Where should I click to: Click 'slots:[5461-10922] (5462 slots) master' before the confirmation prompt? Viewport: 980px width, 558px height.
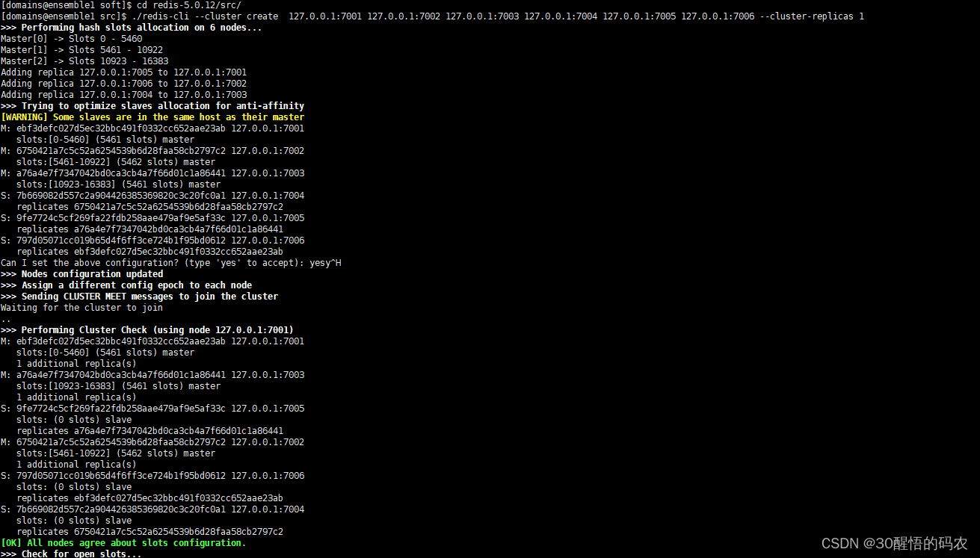click(116, 162)
